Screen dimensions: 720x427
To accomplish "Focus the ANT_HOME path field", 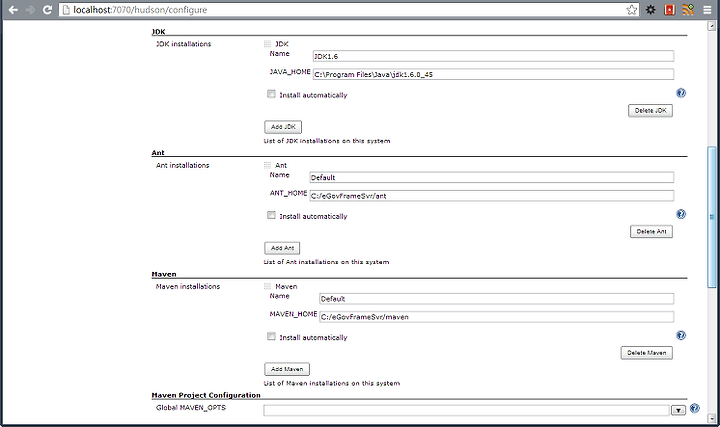I will coord(492,196).
